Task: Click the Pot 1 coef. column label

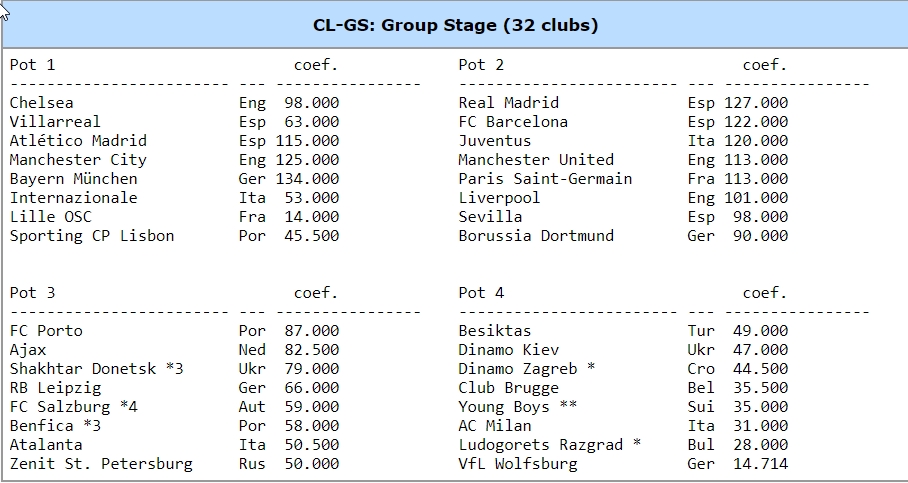Action: pyautogui.click(x=316, y=65)
